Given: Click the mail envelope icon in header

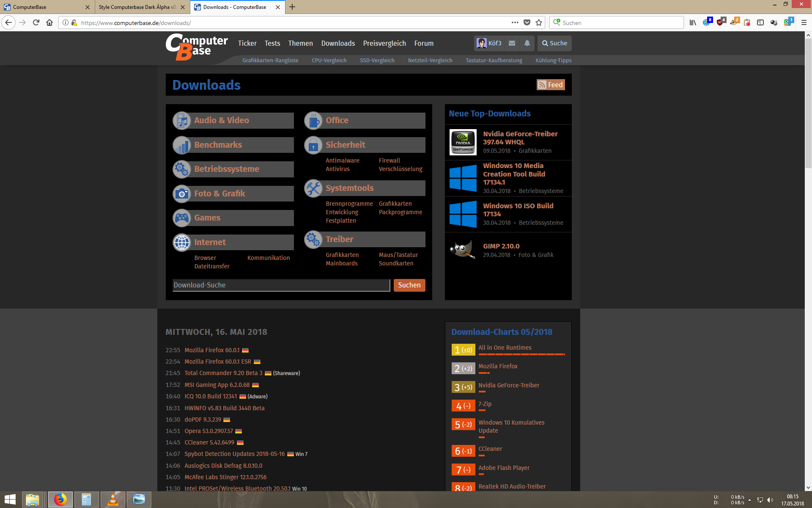Looking at the screenshot, I should click(512, 43).
